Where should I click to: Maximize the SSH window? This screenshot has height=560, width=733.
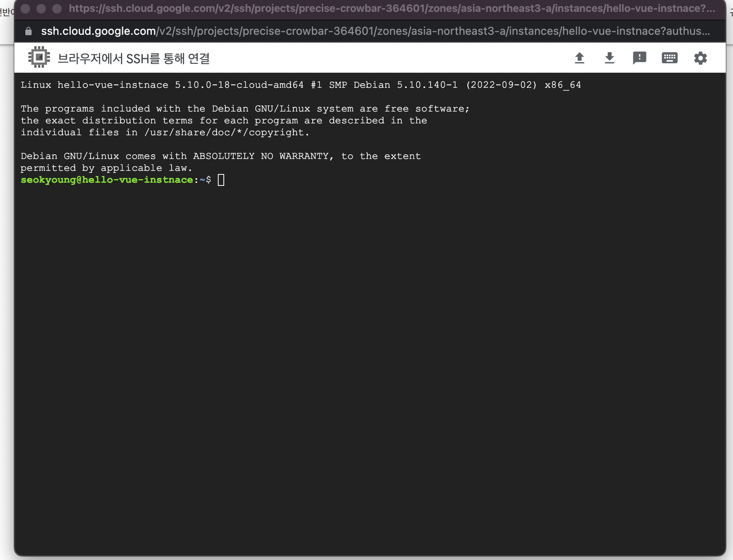click(57, 8)
